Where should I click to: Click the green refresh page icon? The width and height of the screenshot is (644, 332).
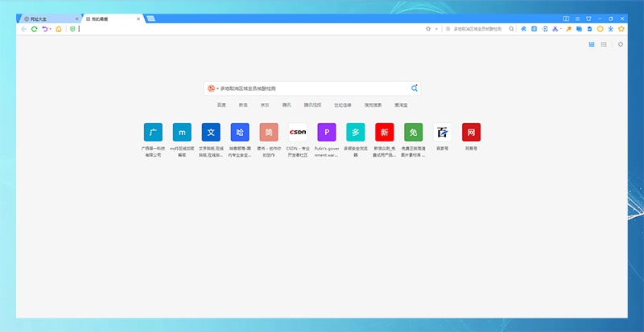tap(34, 29)
